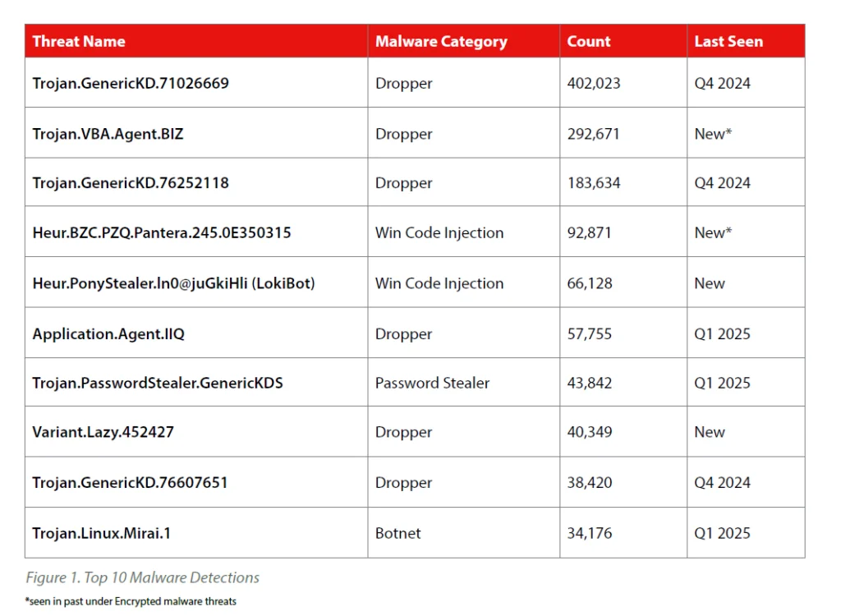The height and width of the screenshot is (616, 841).
Task: Select the Trojan.GenericKD.71026669 threat name
Action: (131, 83)
